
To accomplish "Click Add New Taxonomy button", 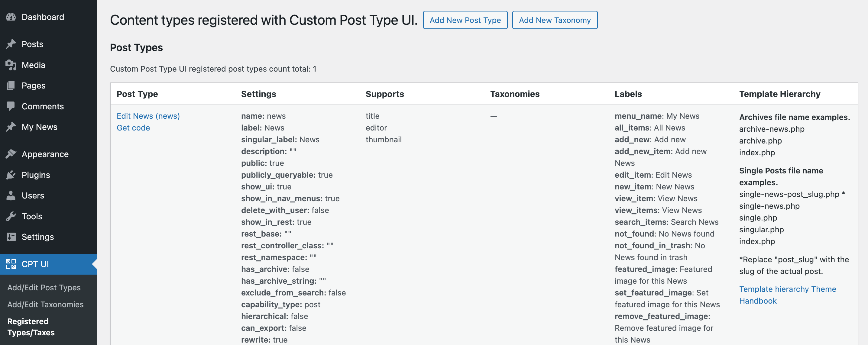I will tap(555, 19).
